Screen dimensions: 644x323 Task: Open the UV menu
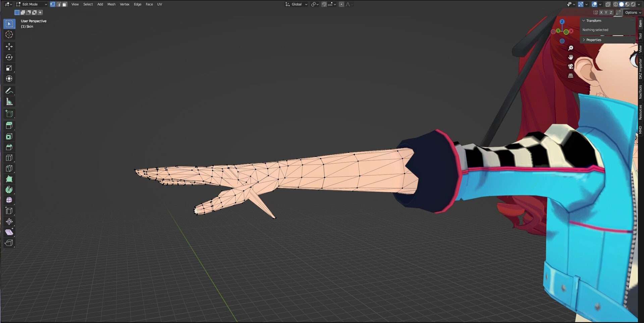pyautogui.click(x=160, y=4)
